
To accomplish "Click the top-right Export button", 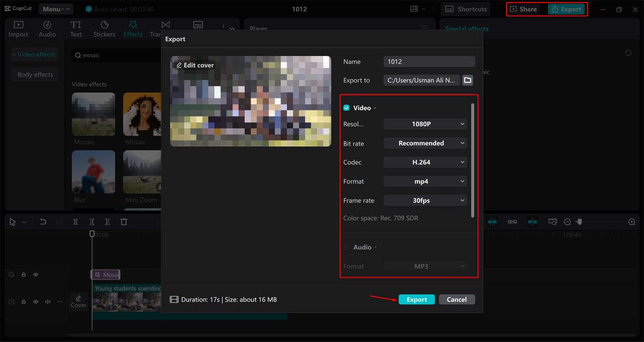I will 567,9.
